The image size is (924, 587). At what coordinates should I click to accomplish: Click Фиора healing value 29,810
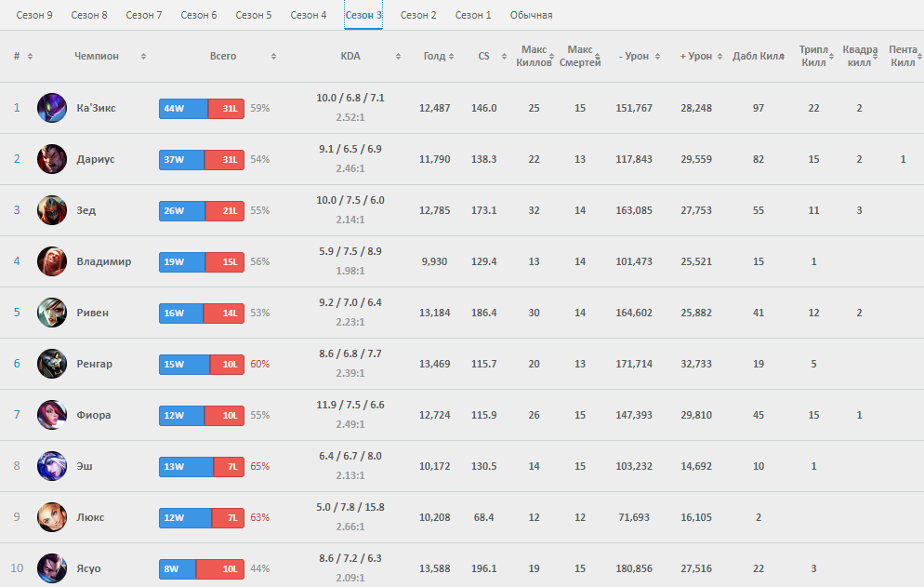[x=696, y=415]
